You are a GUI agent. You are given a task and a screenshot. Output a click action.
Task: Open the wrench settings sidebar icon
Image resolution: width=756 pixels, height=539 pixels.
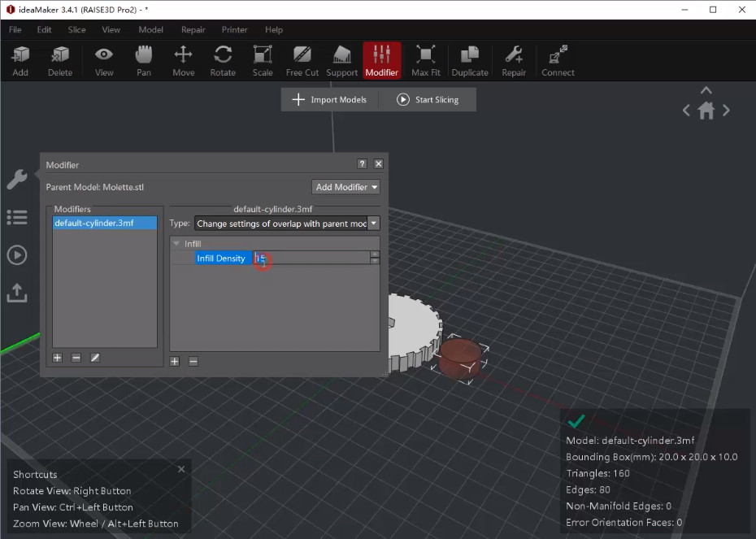click(17, 180)
